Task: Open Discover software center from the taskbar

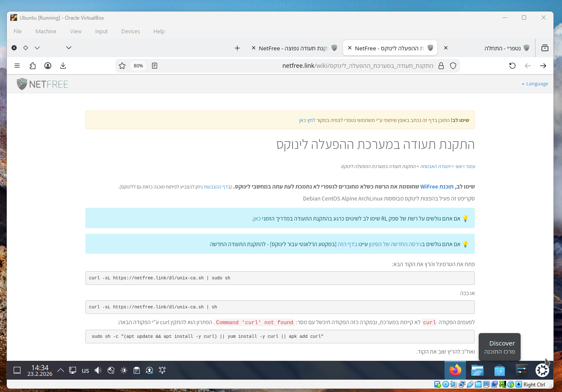Action: tap(499, 370)
